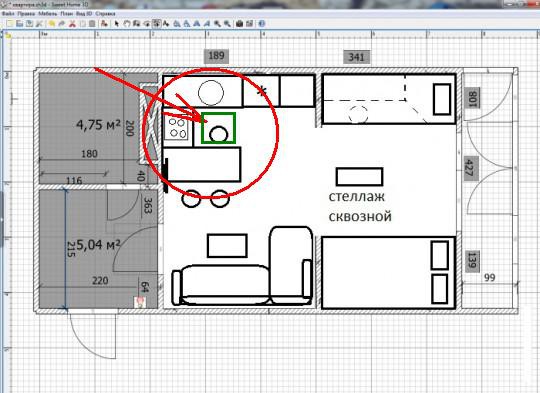Click the Undo arrow icon
The image size is (540, 393).
coord(52,23)
